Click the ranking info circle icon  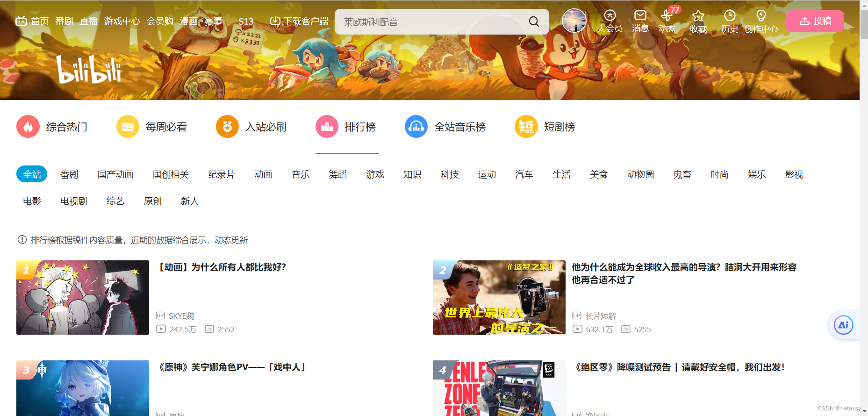pos(22,240)
